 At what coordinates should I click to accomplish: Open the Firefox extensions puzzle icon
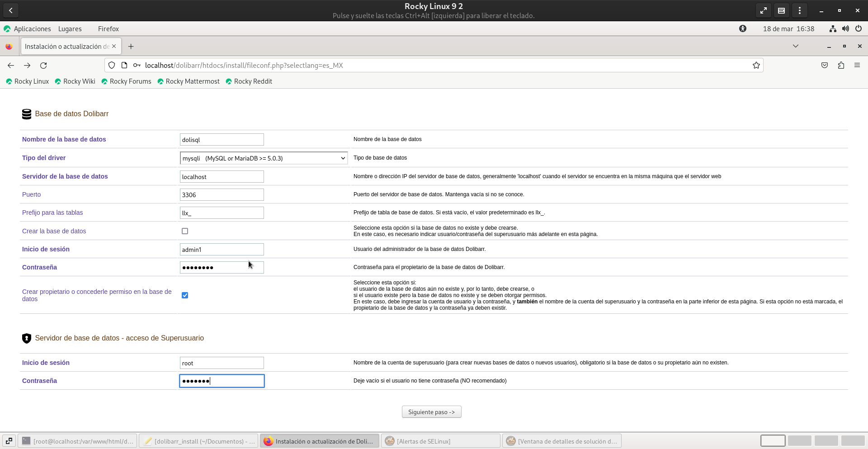pyautogui.click(x=841, y=66)
